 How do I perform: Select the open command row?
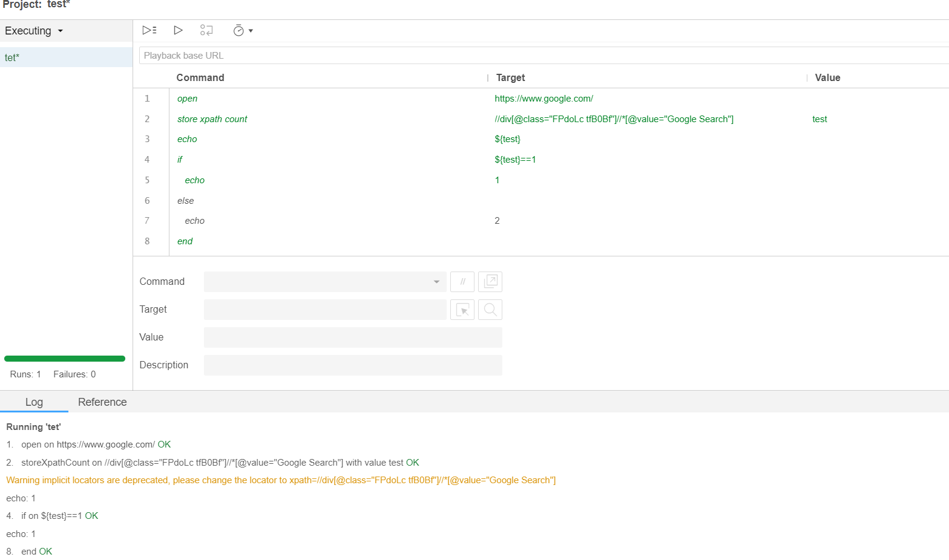[x=541, y=99]
